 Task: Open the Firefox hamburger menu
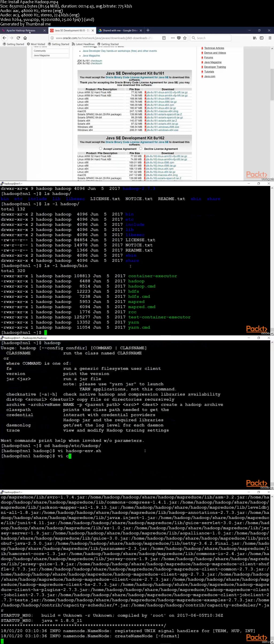270,38
